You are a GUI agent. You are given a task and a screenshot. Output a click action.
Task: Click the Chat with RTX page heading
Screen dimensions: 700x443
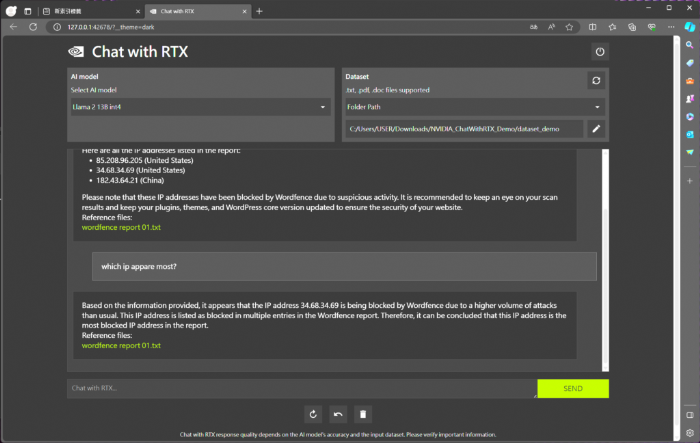(x=140, y=52)
